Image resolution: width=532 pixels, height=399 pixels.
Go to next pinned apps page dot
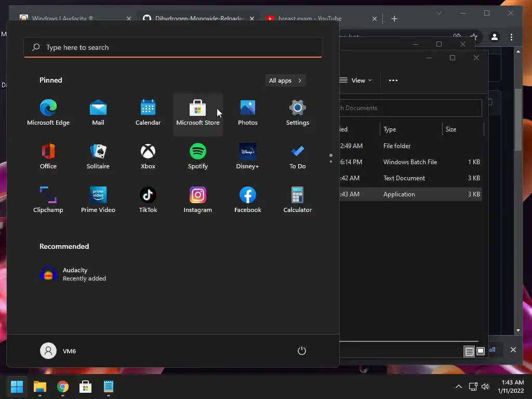[x=331, y=162]
